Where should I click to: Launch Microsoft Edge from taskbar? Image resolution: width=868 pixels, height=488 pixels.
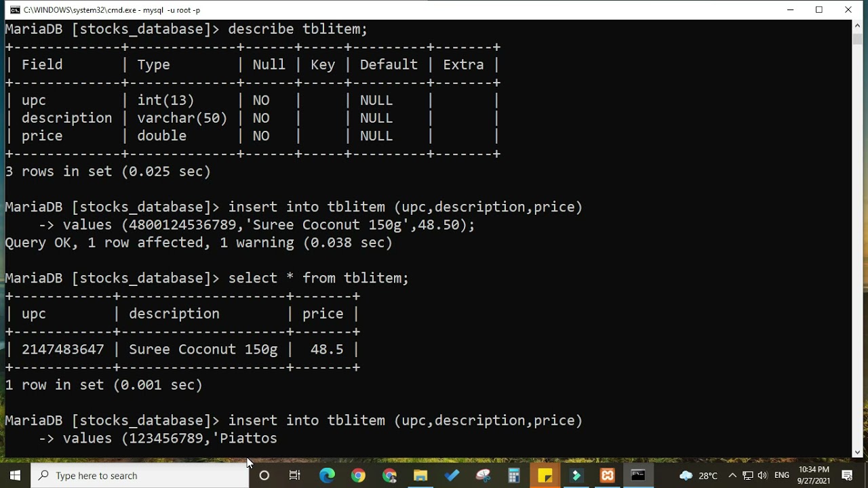click(x=327, y=475)
